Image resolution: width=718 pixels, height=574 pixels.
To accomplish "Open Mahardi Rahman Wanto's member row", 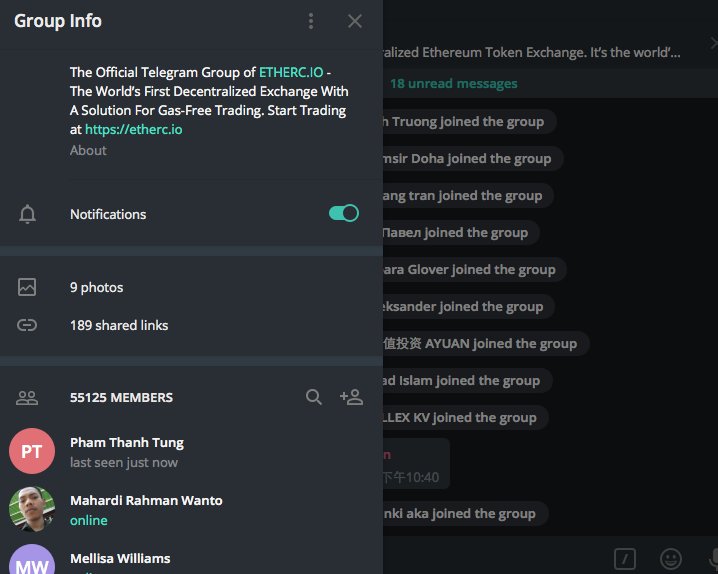I will [x=191, y=509].
